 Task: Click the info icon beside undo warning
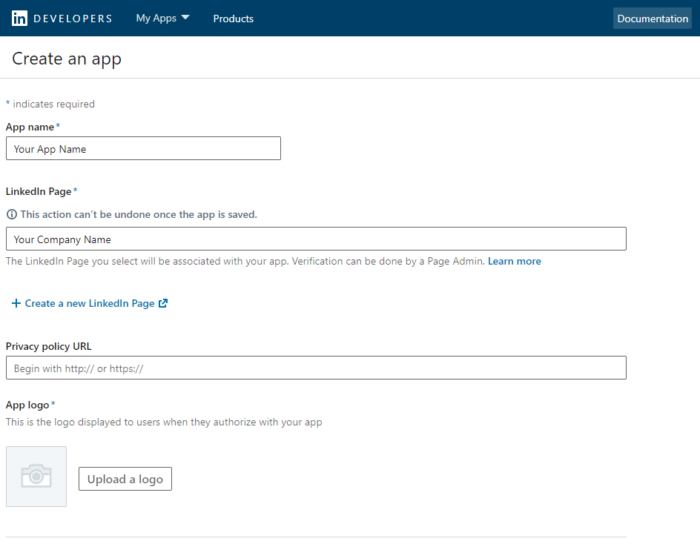coord(12,214)
